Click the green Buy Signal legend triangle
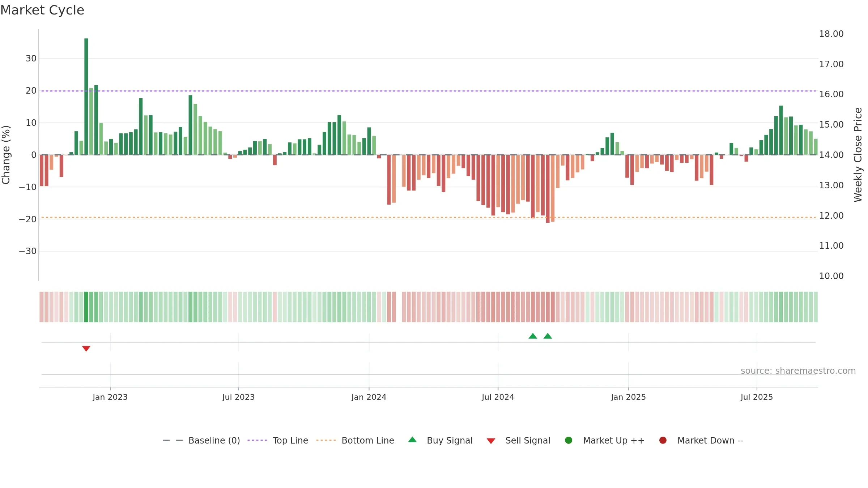Viewport: 868px width, 488px height. point(412,440)
